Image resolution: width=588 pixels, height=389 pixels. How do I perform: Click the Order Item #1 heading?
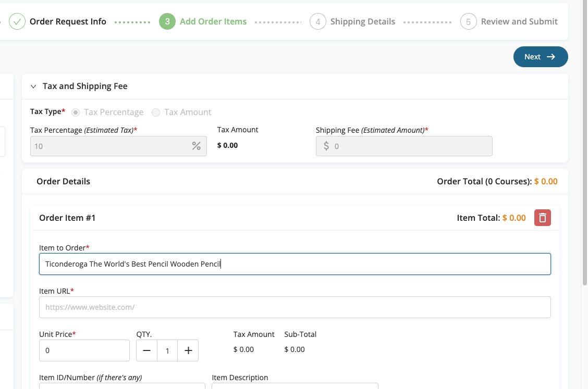67,218
